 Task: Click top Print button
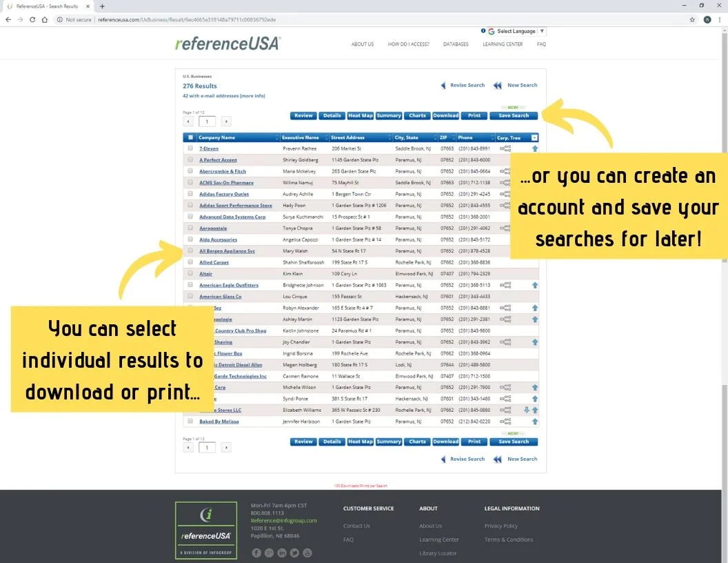tap(474, 116)
